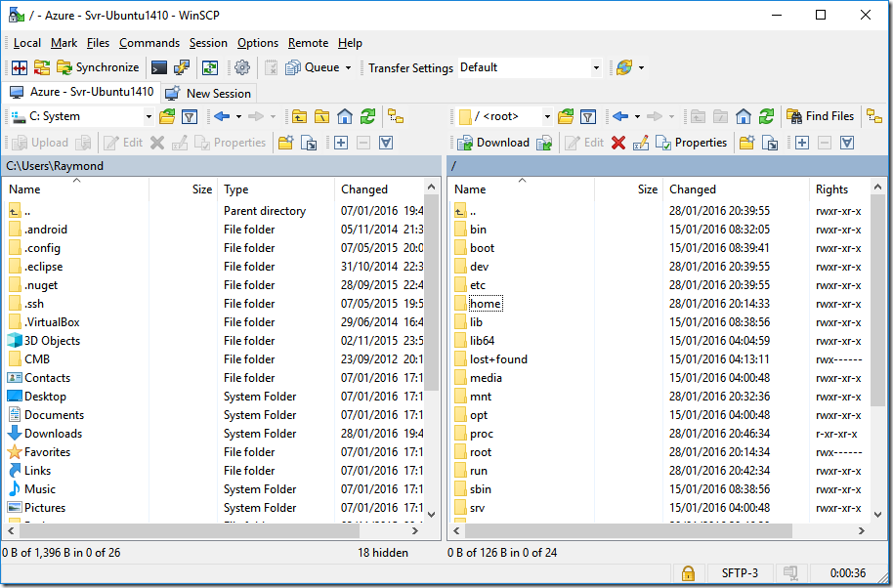Screen dimensions: 893x588
Task: Refresh the local panel
Action: [x=367, y=116]
